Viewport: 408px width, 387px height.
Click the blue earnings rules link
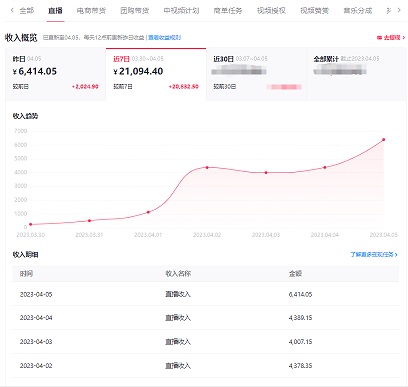165,38
